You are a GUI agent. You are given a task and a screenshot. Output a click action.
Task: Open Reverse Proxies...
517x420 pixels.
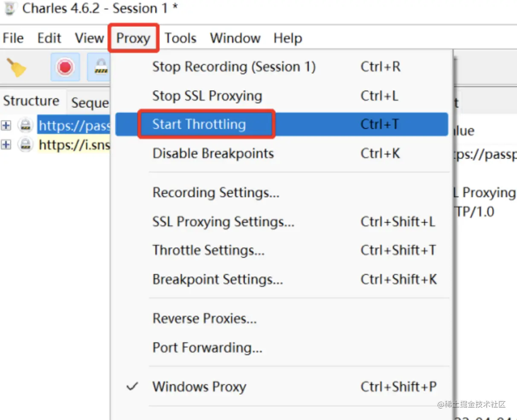(x=282, y=319)
